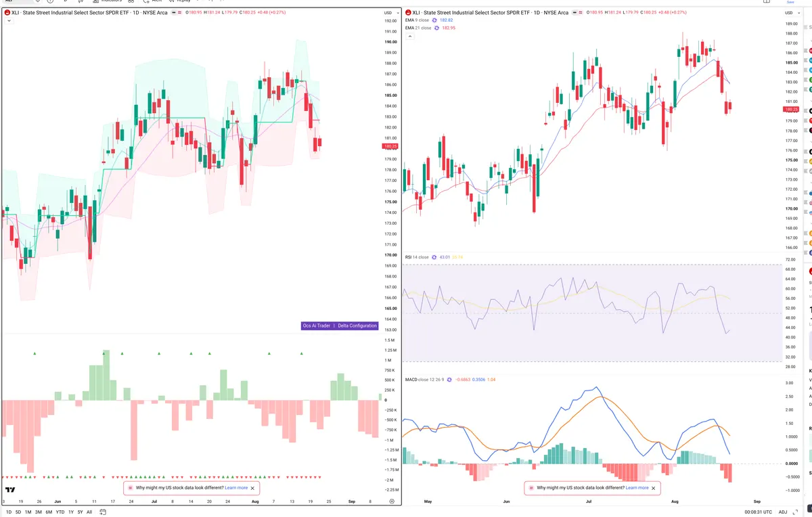Expand the left chart indicator legend chevron

(x=8, y=21)
